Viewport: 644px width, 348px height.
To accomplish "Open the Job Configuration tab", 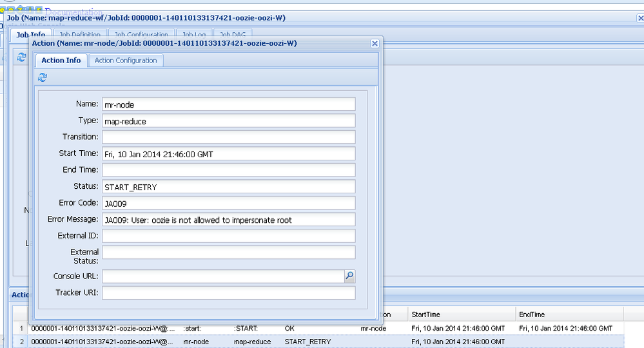I will tap(141, 34).
